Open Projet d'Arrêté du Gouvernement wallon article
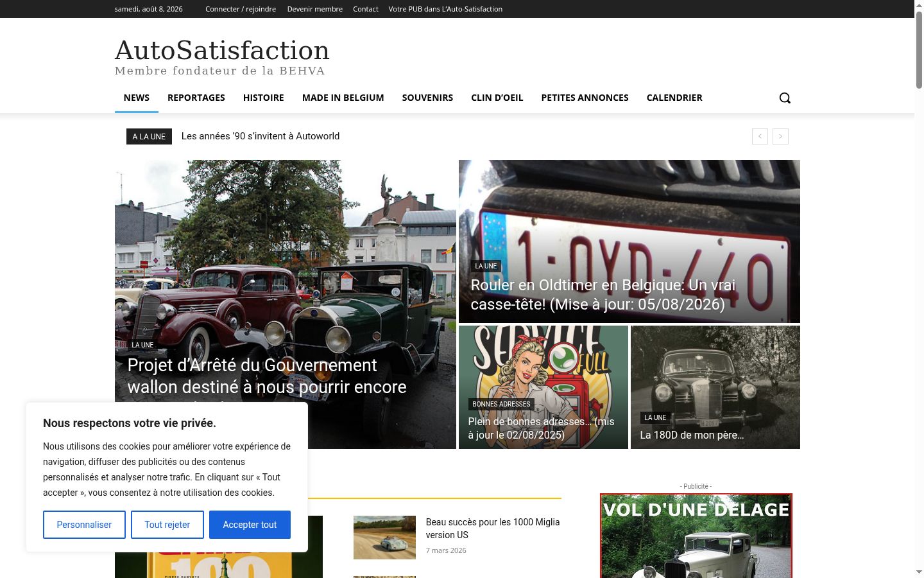Screen dimensions: 924x578 (267, 376)
